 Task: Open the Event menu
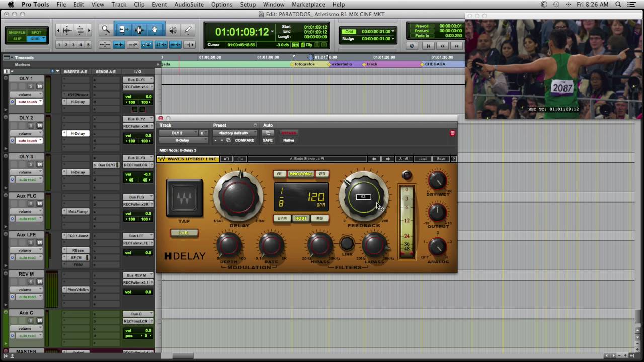coord(159,4)
